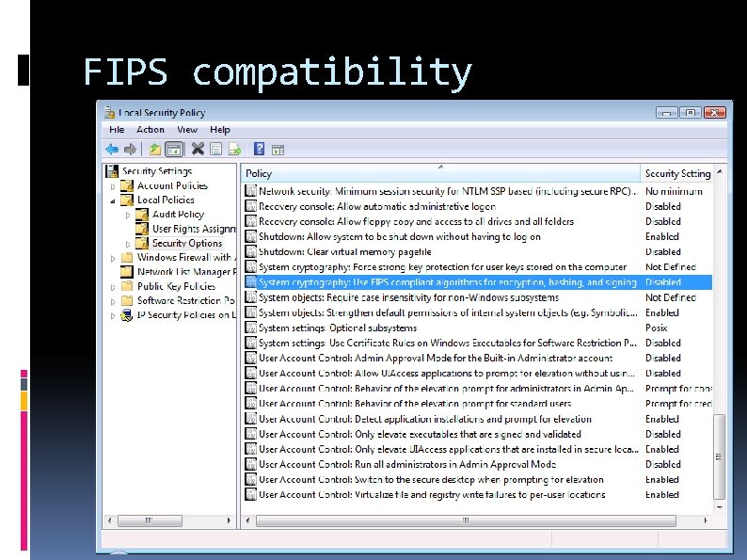Expand the Account Policies tree node
Image resolution: width=747 pixels, height=560 pixels.
point(113,186)
